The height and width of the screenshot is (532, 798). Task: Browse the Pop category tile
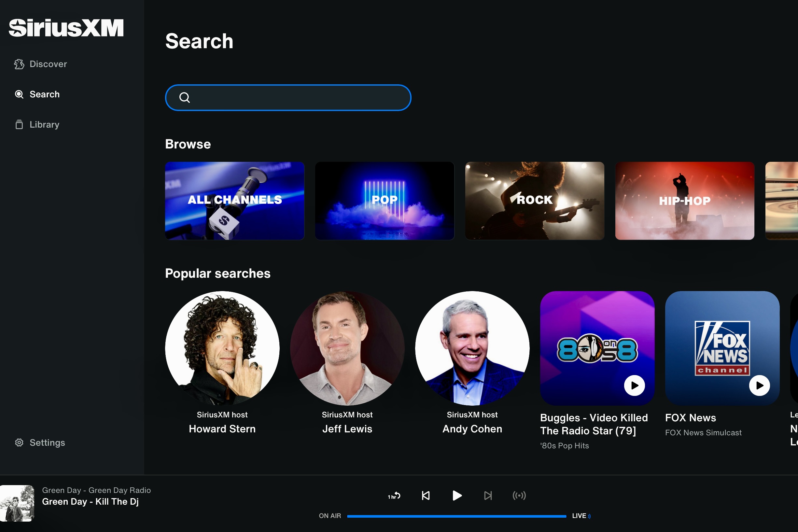(x=385, y=201)
